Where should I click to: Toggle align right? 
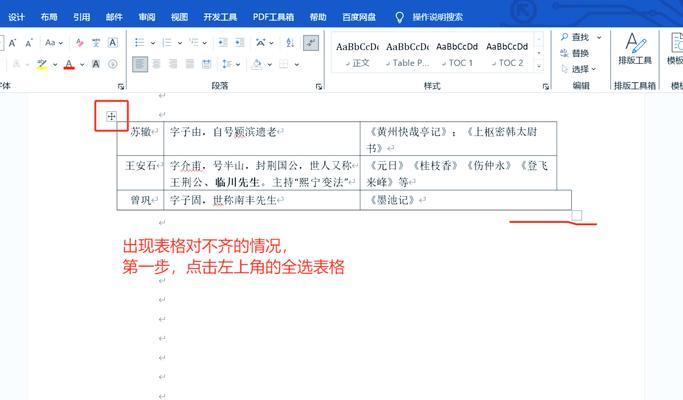click(173, 64)
